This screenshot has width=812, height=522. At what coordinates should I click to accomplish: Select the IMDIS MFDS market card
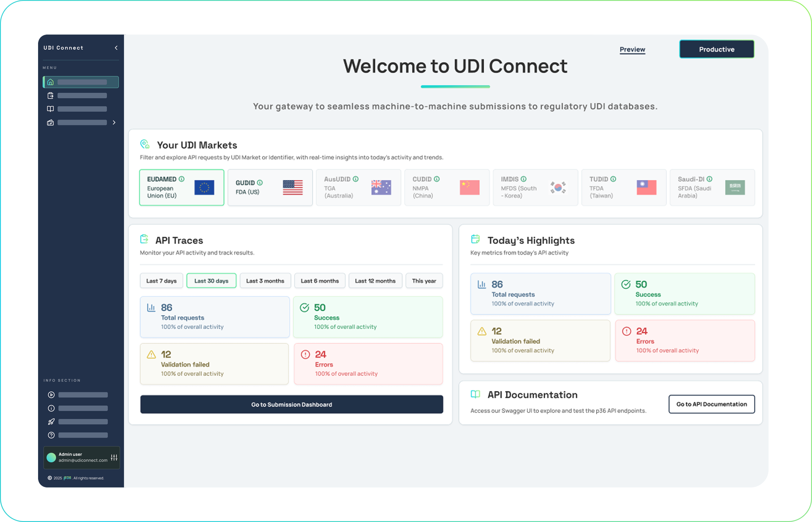point(536,188)
